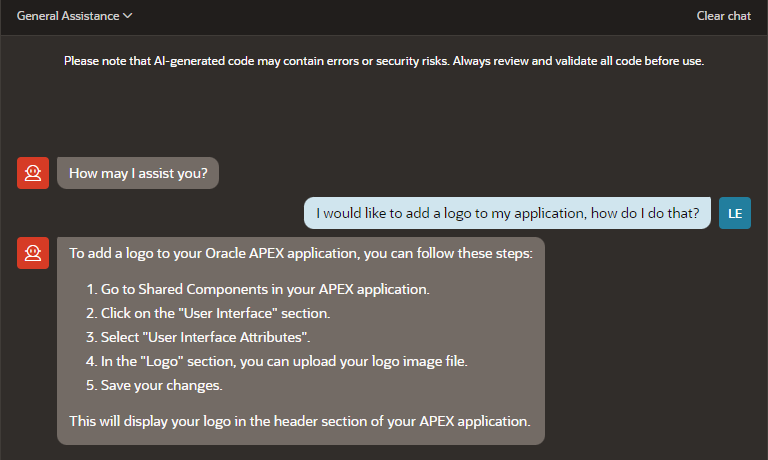The height and width of the screenshot is (460, 768).
Task: Click the chevron beside General Assistance
Action: (128, 16)
